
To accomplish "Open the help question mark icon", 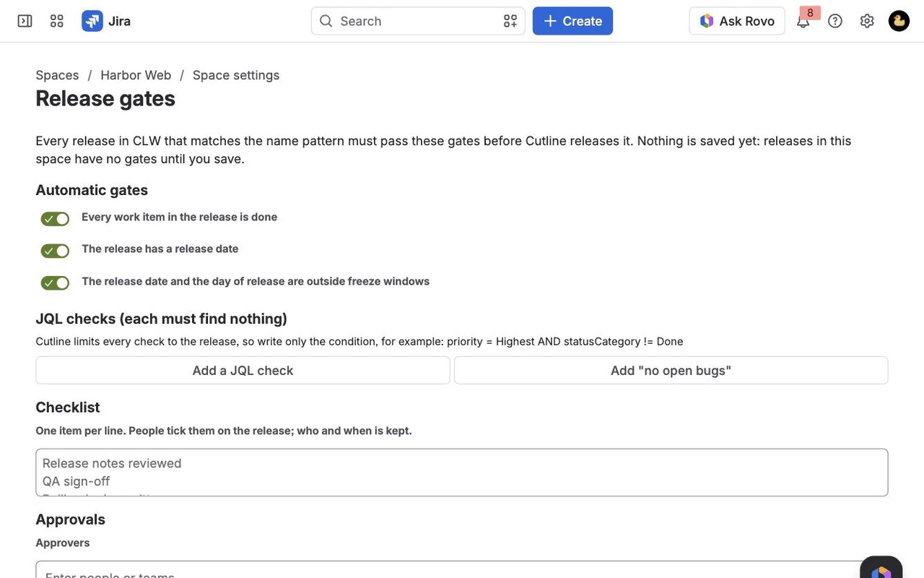I will click(835, 21).
